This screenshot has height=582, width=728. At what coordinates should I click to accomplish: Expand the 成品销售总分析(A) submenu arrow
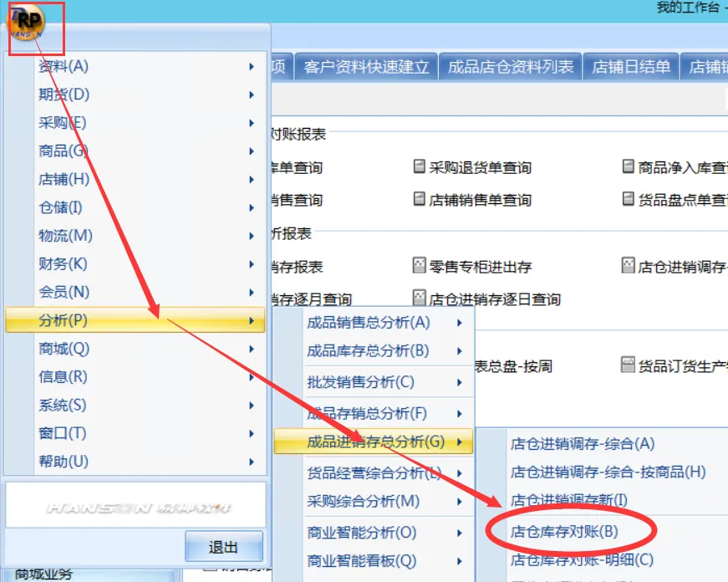[459, 323]
